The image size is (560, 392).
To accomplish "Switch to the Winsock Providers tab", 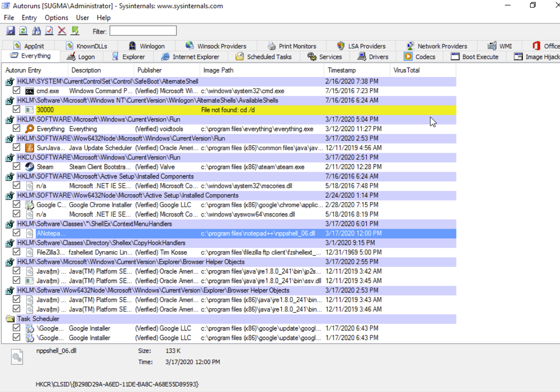I will [x=216, y=46].
